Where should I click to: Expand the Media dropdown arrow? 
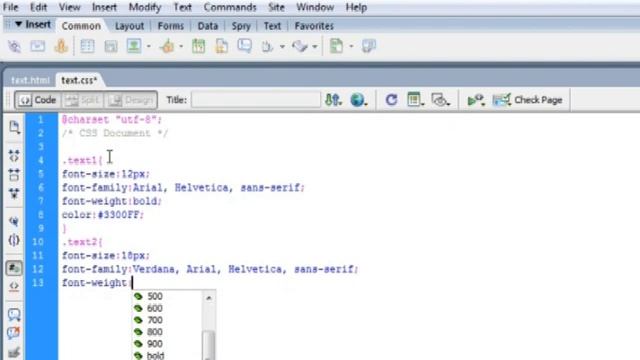[x=181, y=47]
